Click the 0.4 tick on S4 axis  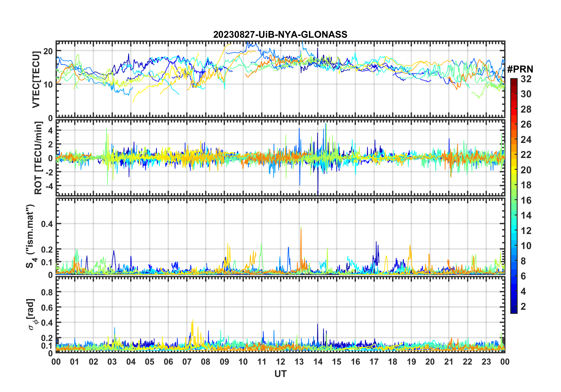pos(47,224)
